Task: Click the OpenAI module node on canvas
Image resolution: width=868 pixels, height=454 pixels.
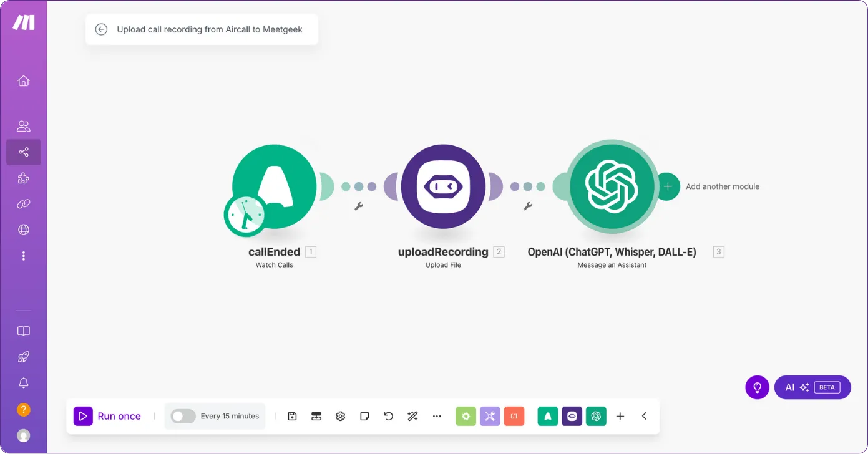Action: coord(611,186)
